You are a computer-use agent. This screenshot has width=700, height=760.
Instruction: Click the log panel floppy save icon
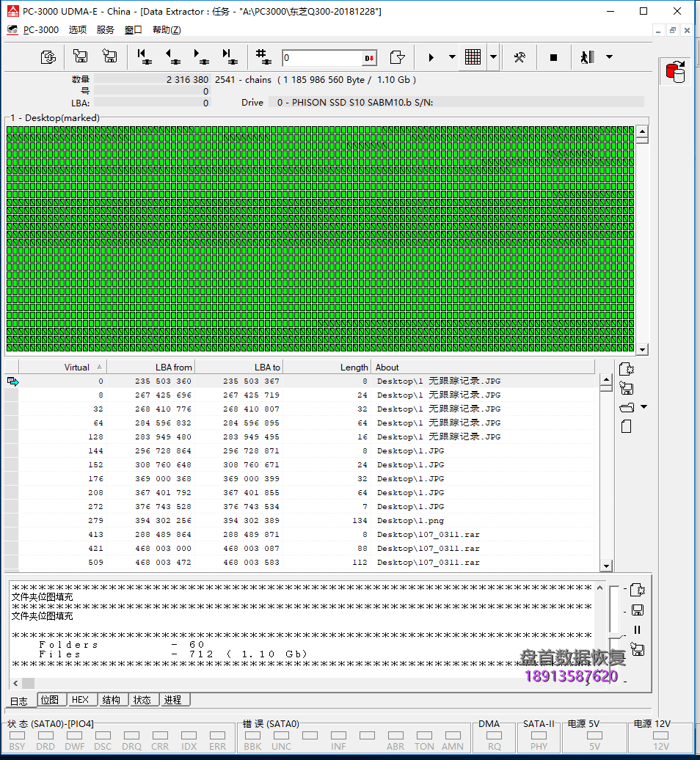pos(638,610)
